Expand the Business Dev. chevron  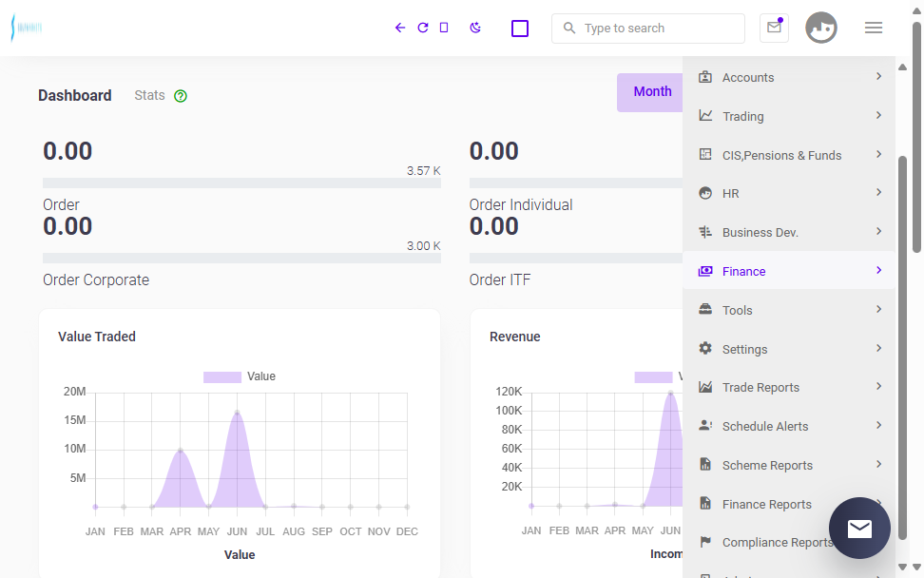pos(878,232)
